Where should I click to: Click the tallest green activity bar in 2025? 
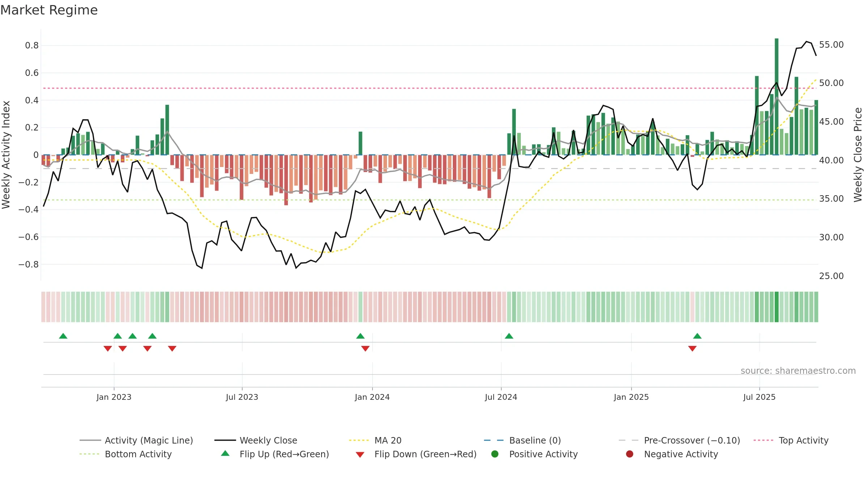(776, 97)
